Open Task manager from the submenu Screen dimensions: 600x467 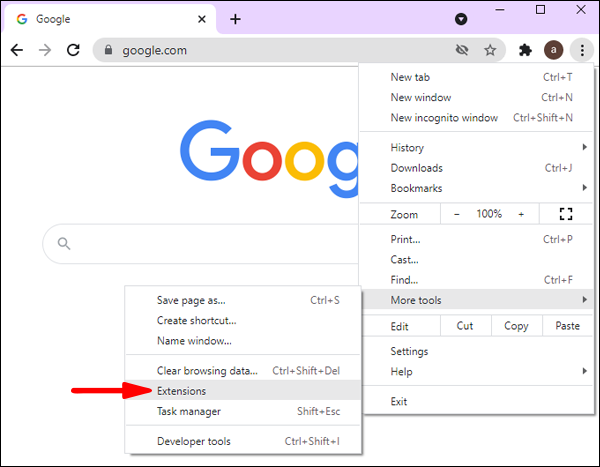243,411
